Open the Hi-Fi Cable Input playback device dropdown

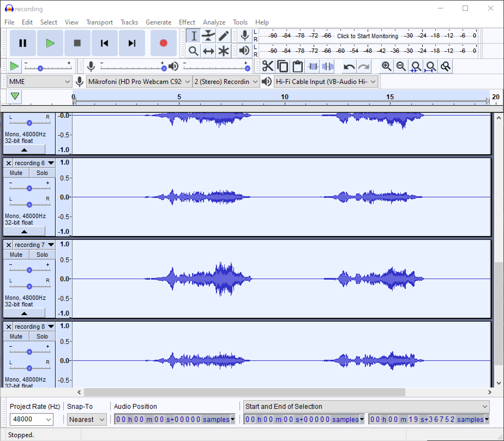[326, 81]
